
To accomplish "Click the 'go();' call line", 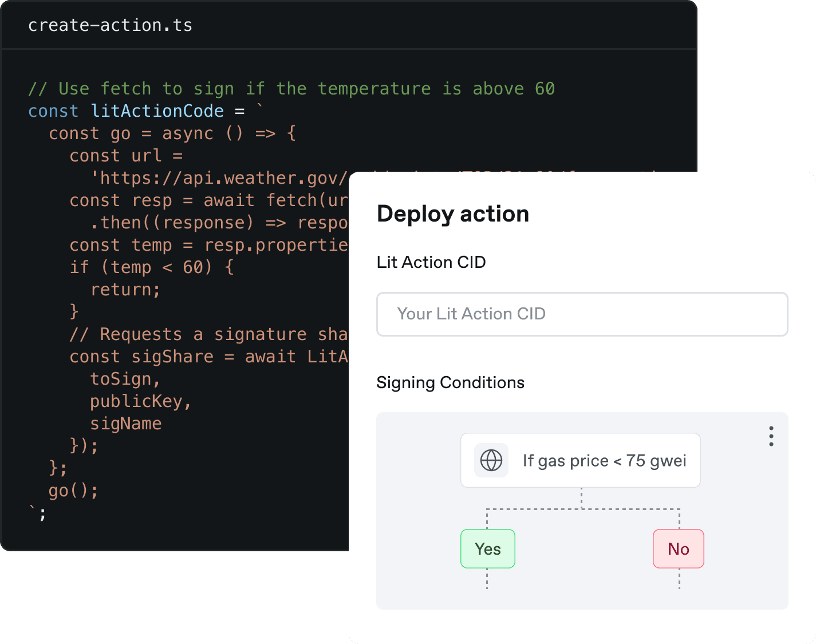I will click(x=73, y=491).
